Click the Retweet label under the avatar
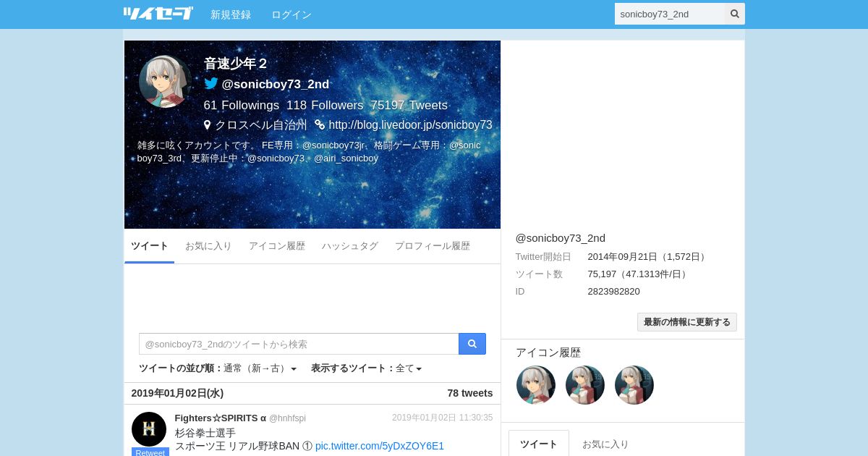 (150, 452)
